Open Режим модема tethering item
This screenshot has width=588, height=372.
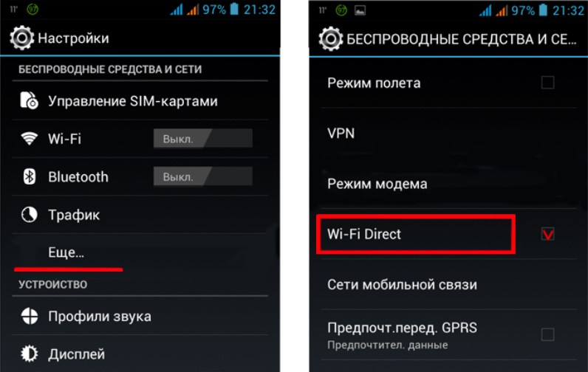click(449, 184)
